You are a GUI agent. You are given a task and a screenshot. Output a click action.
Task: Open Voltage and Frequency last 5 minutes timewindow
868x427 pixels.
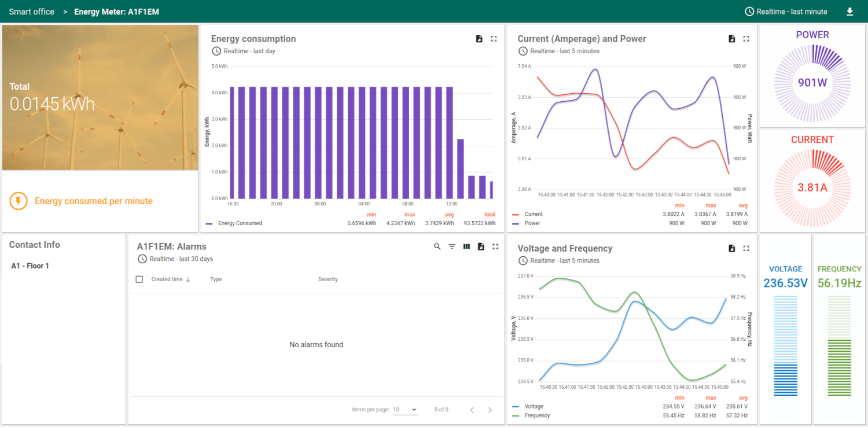pos(559,260)
